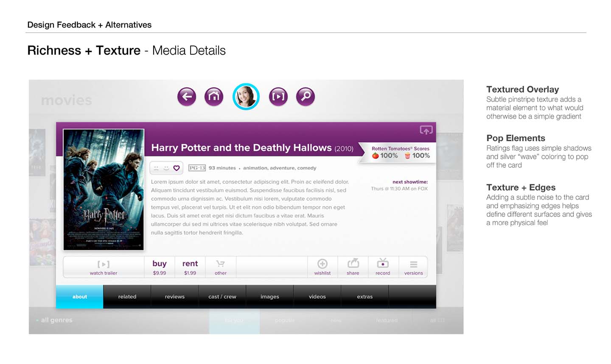Switch to the reviews tab

point(175,297)
